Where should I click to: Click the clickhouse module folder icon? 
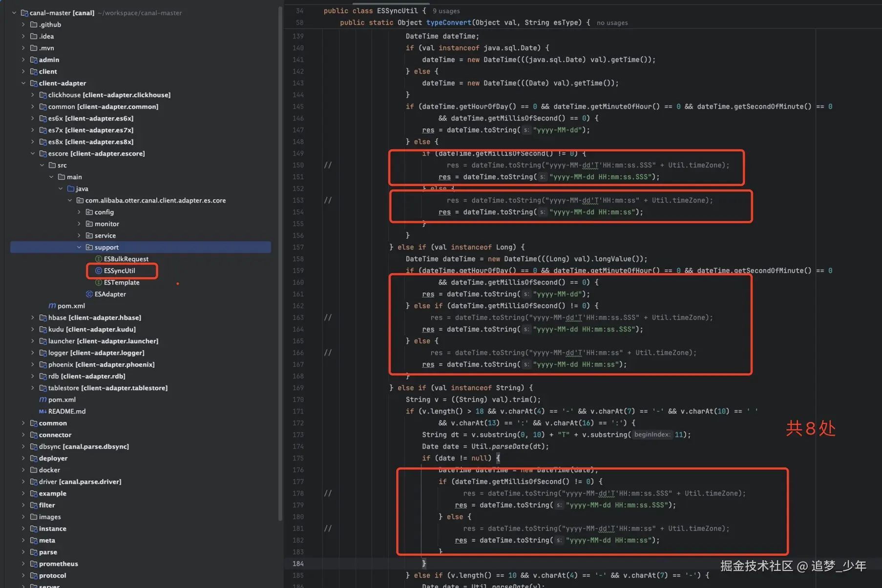(43, 95)
